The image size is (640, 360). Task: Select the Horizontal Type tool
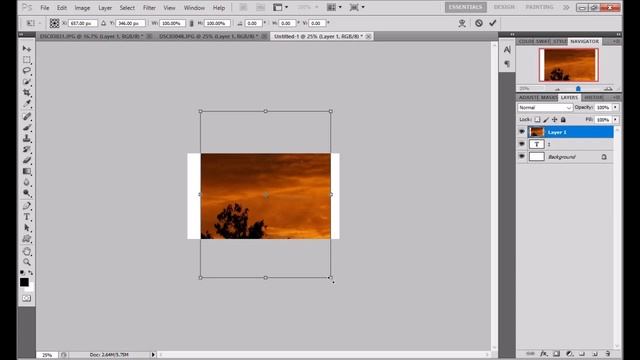[x=27, y=217]
